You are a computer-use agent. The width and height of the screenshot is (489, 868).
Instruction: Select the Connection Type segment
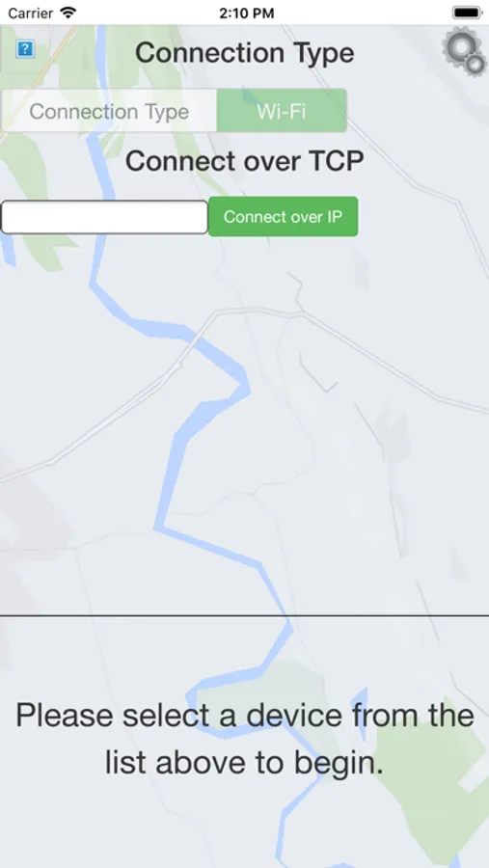(x=109, y=111)
